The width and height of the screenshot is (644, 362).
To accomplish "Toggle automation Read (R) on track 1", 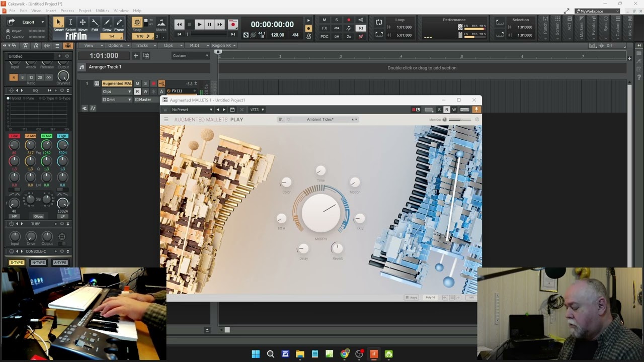I will tap(137, 92).
